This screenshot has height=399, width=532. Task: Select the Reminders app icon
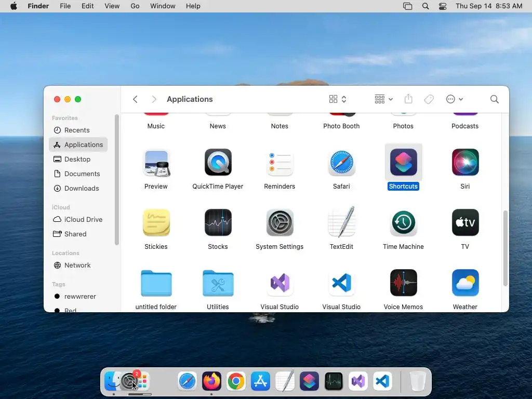[x=280, y=163]
